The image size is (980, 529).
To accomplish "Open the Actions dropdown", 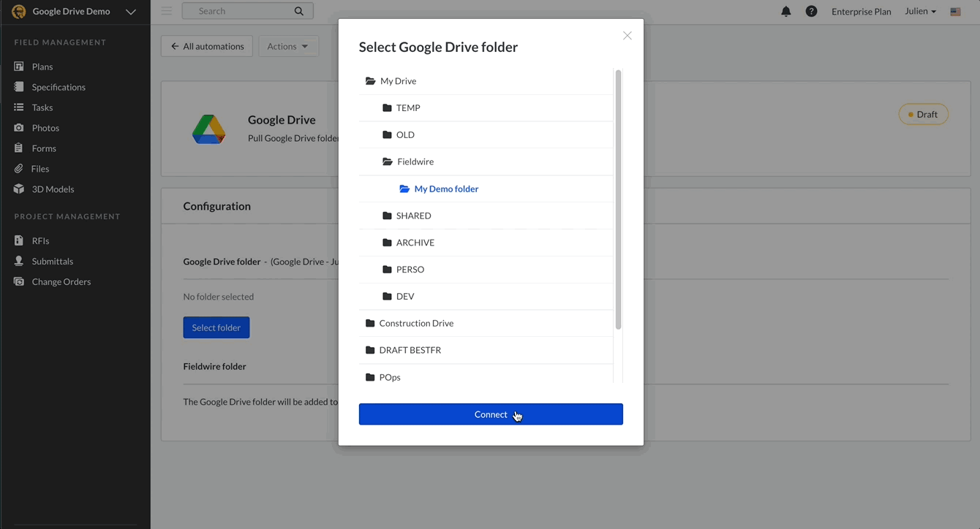I will click(288, 45).
